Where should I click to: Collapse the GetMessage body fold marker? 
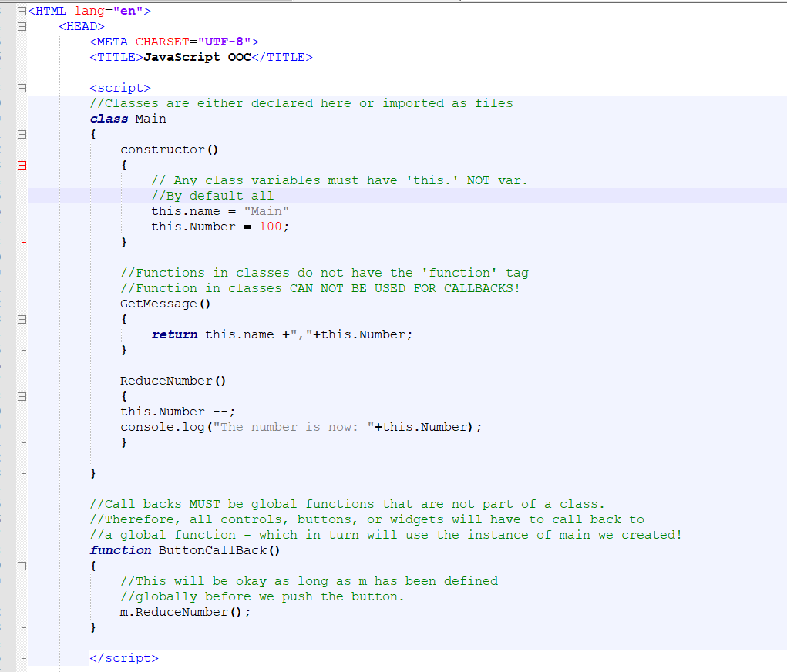pyautogui.click(x=22, y=319)
